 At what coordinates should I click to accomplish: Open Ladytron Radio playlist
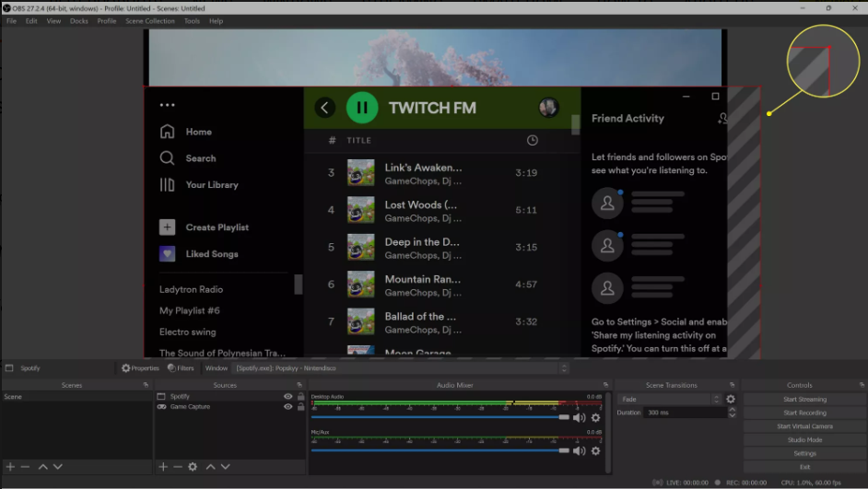pyautogui.click(x=191, y=289)
